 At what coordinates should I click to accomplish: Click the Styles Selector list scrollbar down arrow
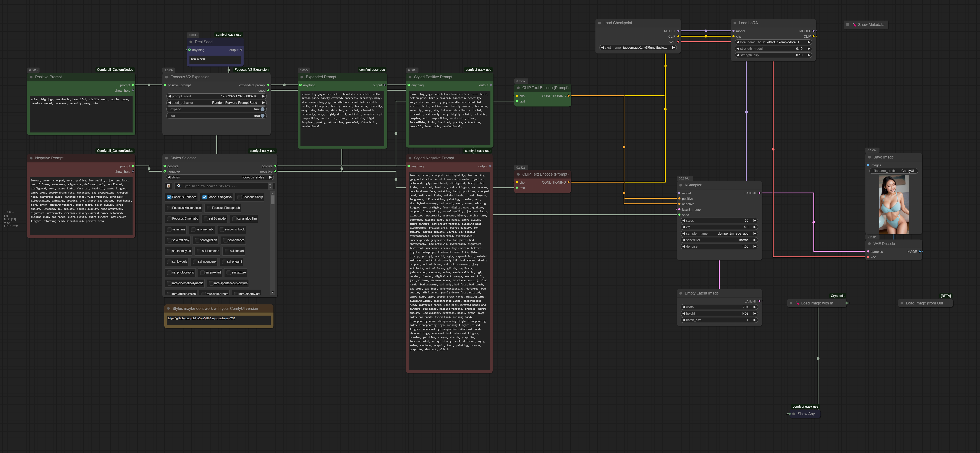pyautogui.click(x=272, y=293)
